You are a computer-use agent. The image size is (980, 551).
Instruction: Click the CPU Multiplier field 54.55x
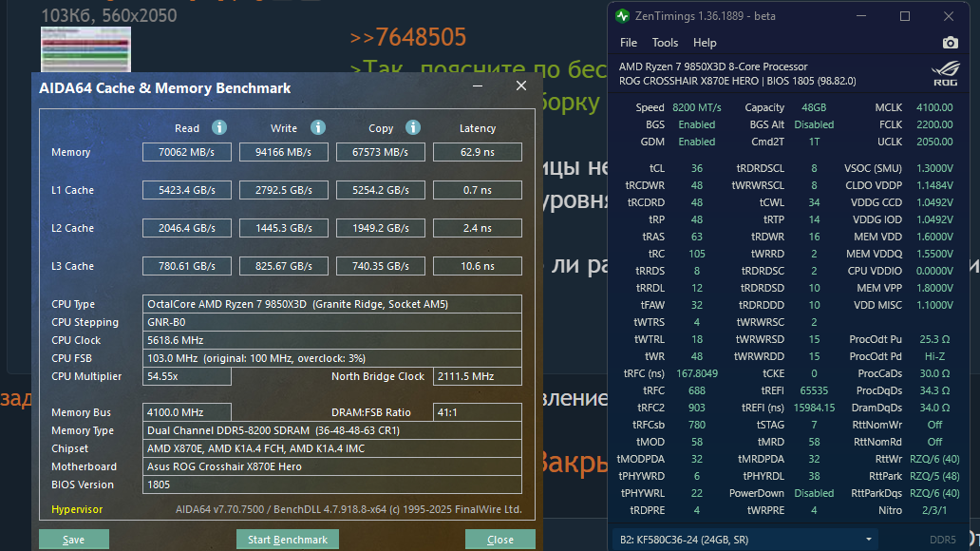coord(187,376)
